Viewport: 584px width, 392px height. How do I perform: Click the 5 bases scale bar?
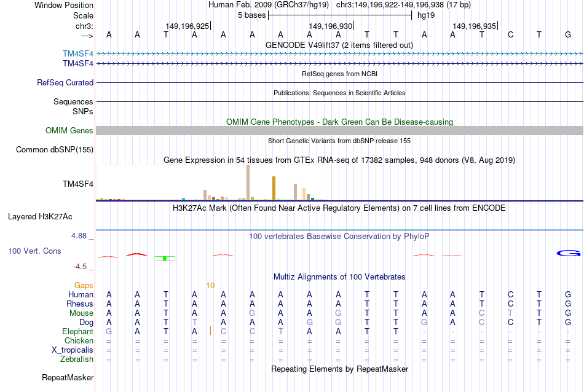(x=340, y=15)
